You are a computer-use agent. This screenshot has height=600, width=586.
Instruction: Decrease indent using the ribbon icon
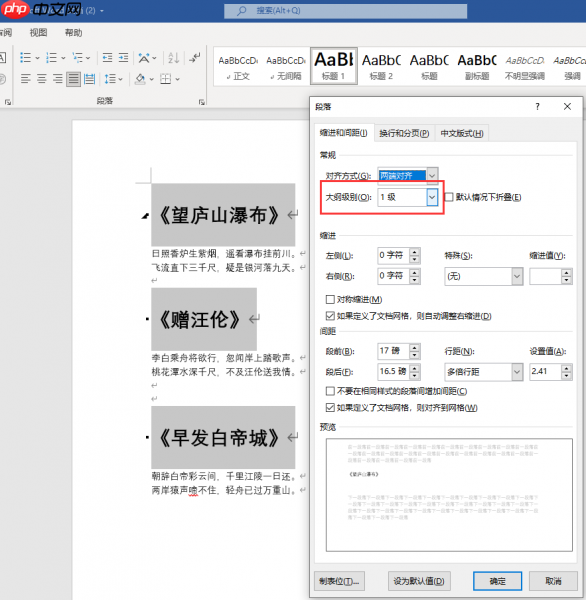tap(107, 58)
